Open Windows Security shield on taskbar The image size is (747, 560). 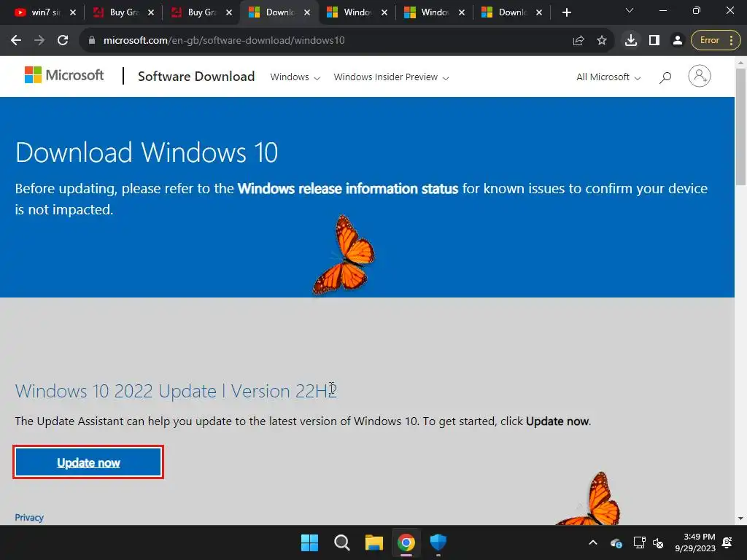point(438,542)
